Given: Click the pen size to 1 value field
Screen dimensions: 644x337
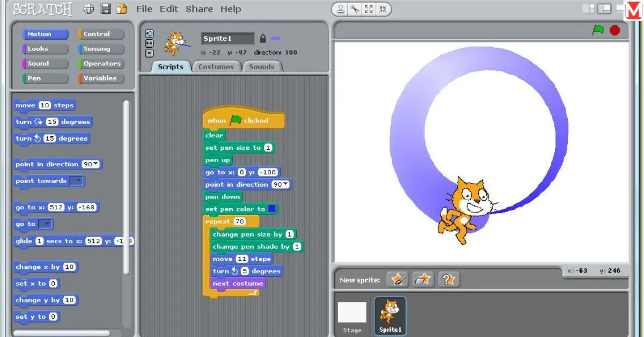Looking at the screenshot, I should point(268,148).
